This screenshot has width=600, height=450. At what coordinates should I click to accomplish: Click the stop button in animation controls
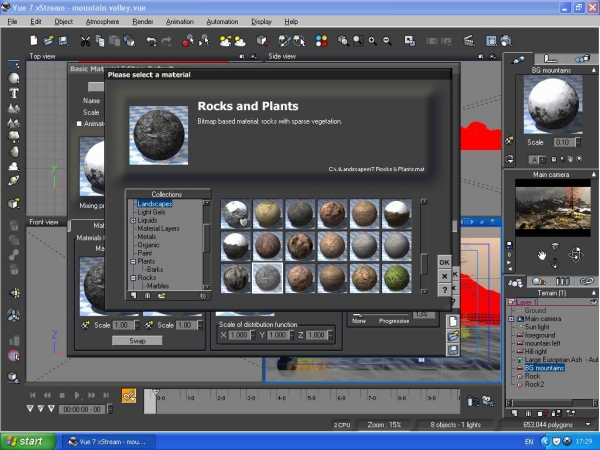(62, 395)
